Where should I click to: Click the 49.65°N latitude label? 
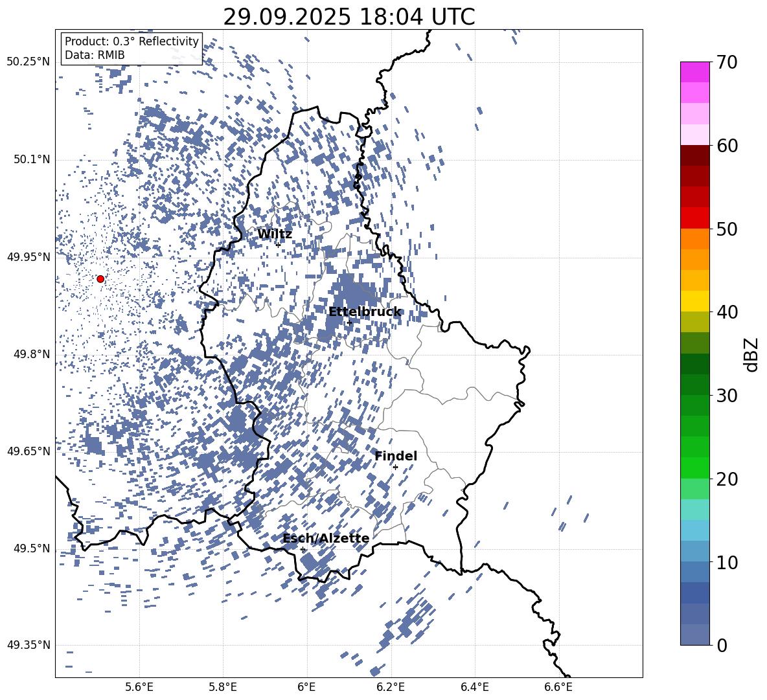(x=29, y=451)
